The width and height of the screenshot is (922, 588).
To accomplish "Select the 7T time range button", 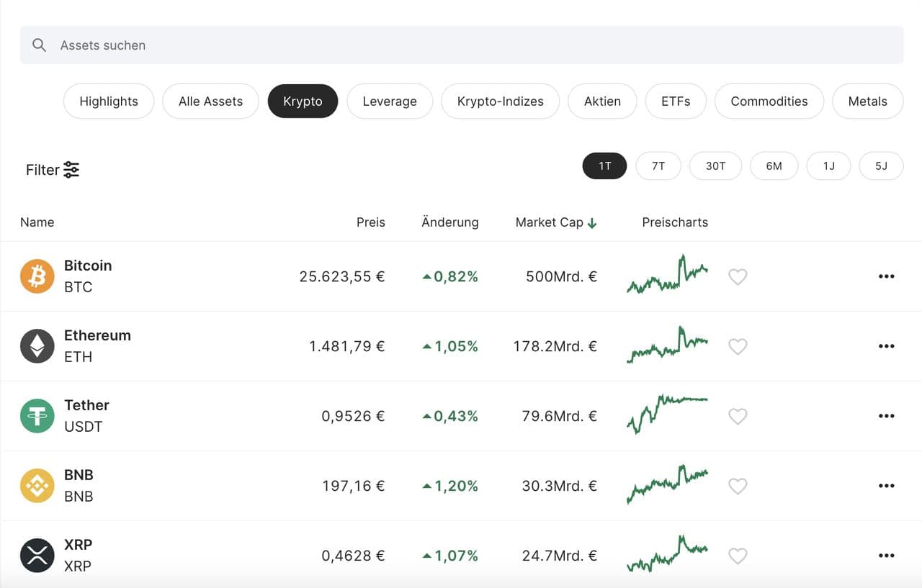I will point(658,166).
